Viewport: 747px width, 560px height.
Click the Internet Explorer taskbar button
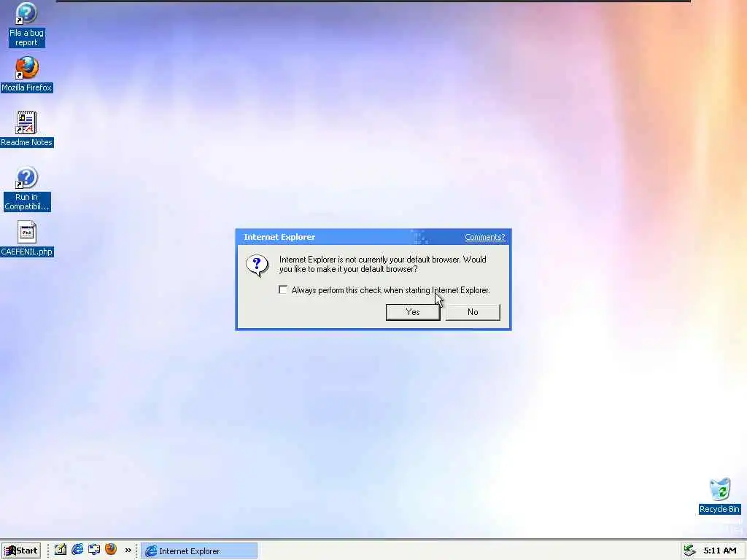[199, 551]
